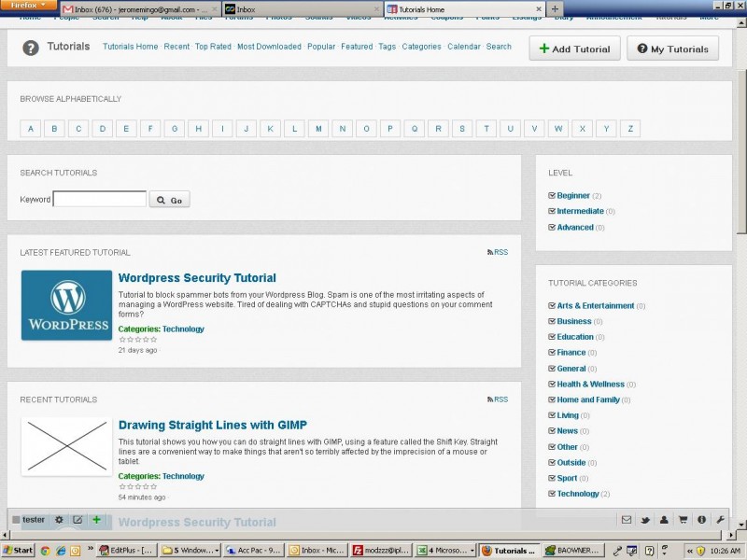Open the Sport category link

coord(567,478)
